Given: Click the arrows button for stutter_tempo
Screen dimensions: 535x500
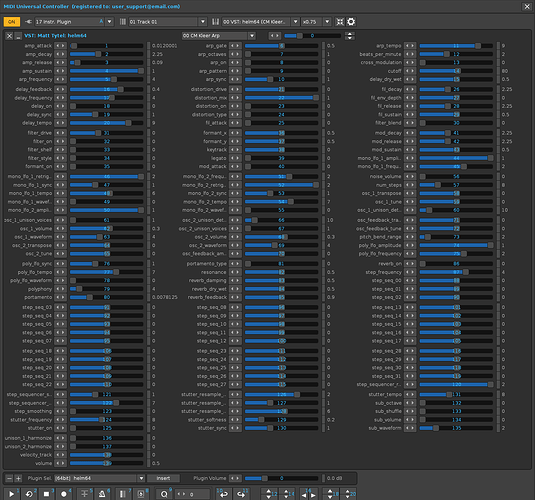Looking at the screenshot, I should click(410, 394).
